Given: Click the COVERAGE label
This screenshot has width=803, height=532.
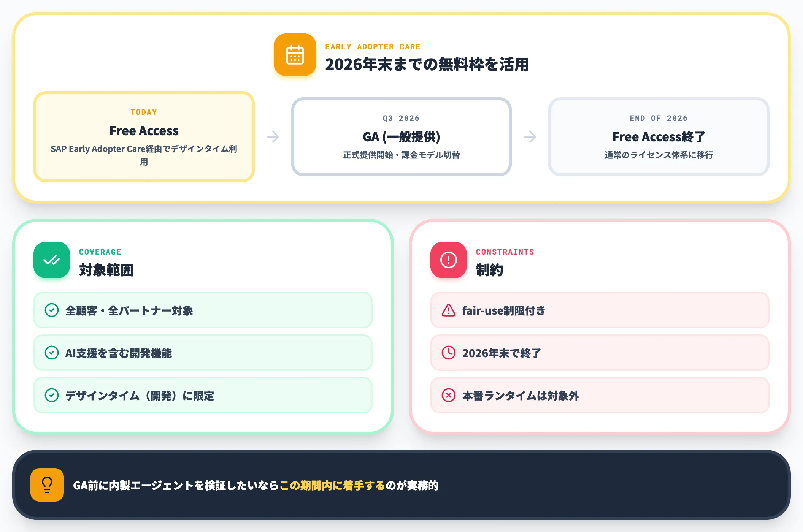Looking at the screenshot, I should pos(100,252).
